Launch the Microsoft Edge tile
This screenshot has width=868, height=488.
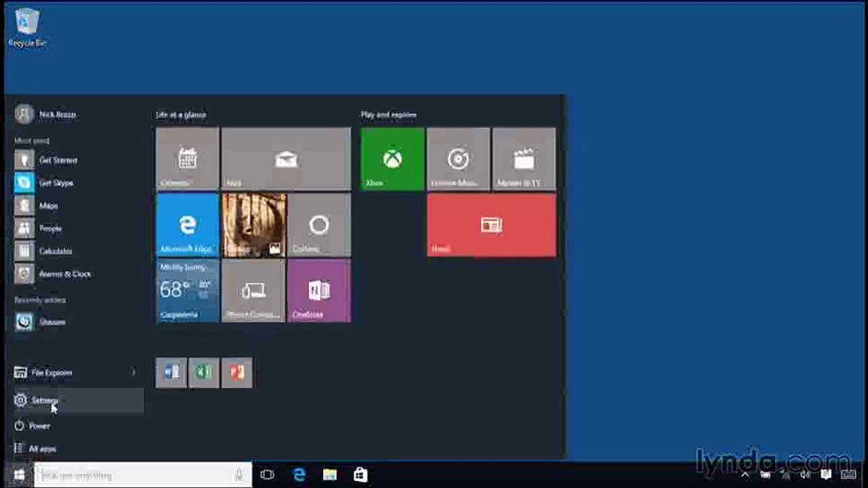pyautogui.click(x=188, y=225)
